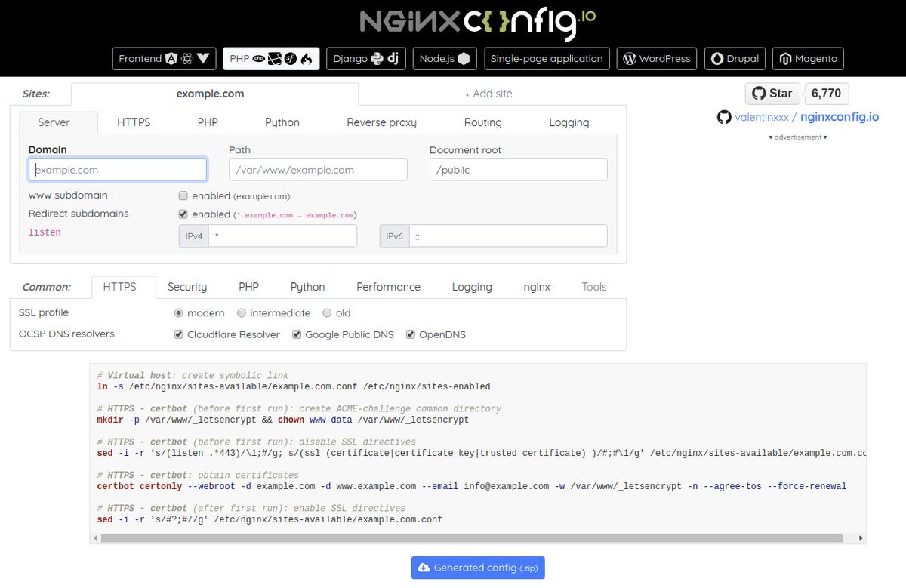Image resolution: width=906 pixels, height=588 pixels.
Task: Click the Magento logo icon
Action: click(786, 59)
